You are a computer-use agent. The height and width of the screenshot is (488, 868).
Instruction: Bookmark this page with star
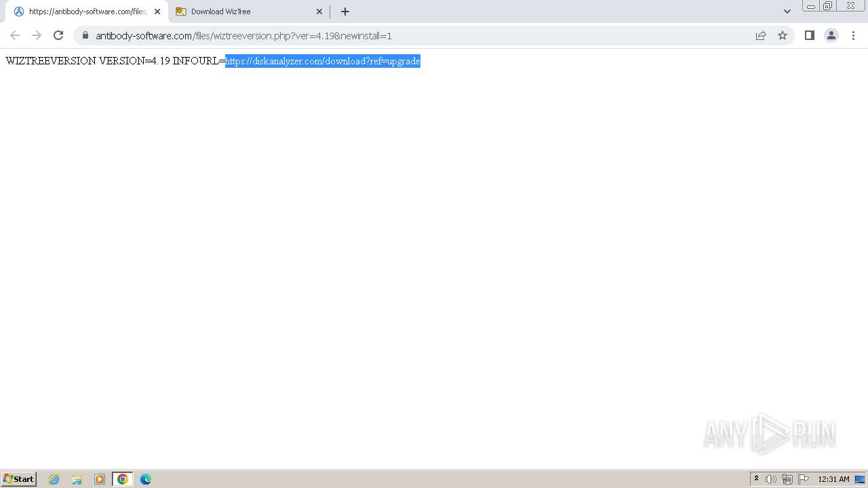pyautogui.click(x=783, y=35)
